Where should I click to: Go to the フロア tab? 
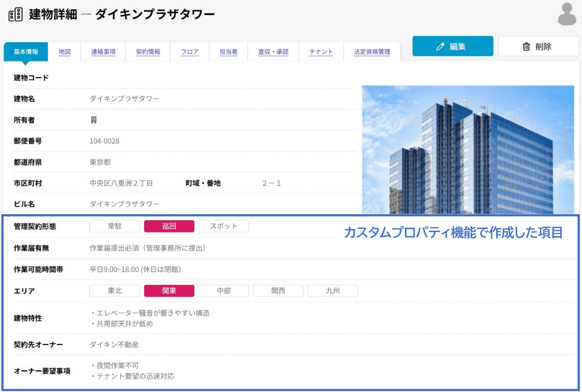pos(190,52)
